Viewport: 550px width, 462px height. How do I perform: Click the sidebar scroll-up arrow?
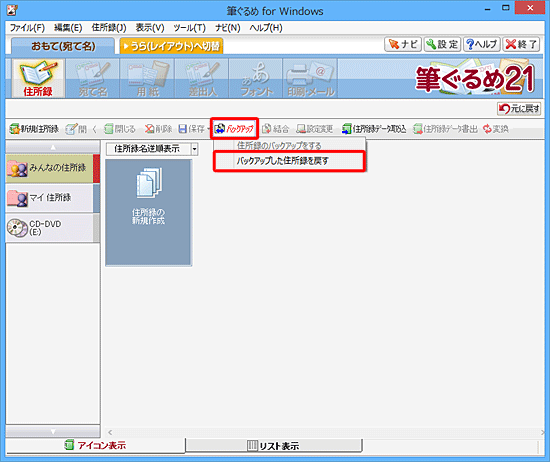(53, 147)
